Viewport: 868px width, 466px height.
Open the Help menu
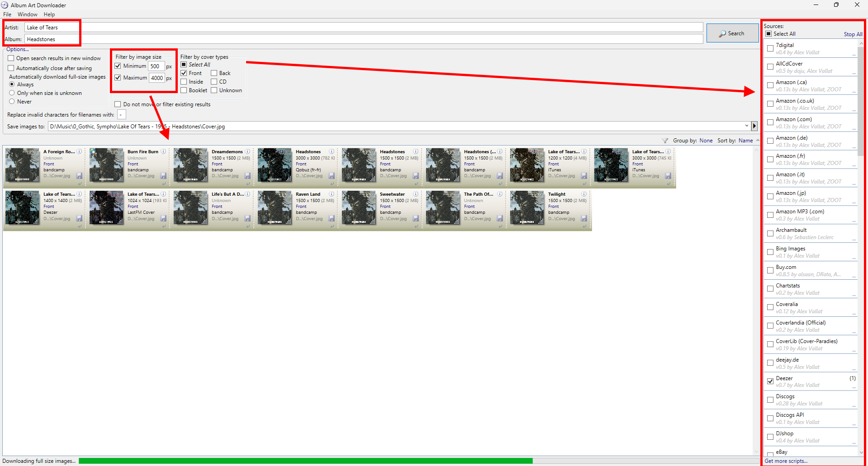(x=49, y=14)
